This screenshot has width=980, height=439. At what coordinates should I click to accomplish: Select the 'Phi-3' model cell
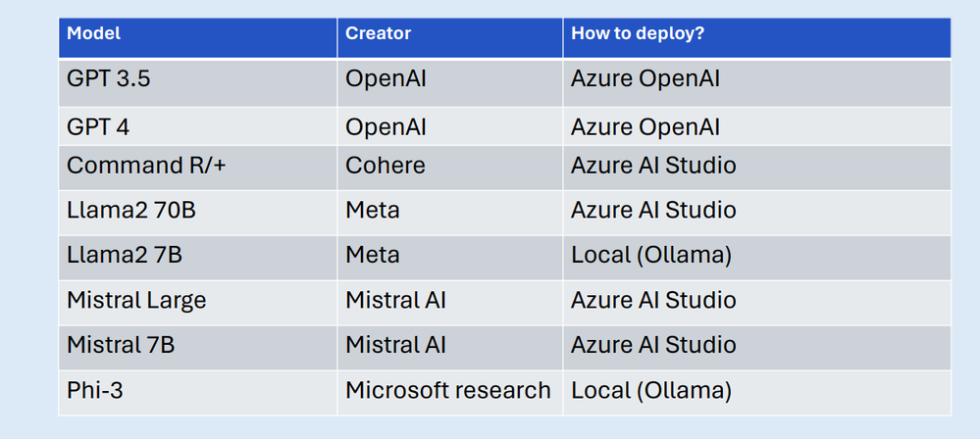point(198,393)
